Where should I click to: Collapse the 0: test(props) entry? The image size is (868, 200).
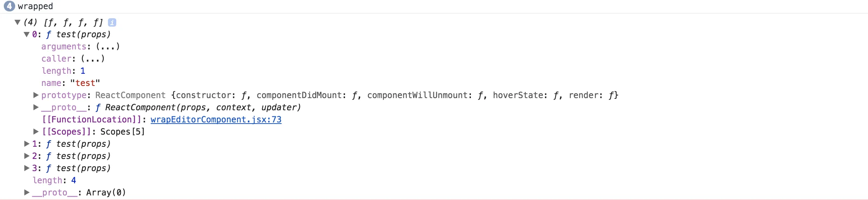click(27, 35)
